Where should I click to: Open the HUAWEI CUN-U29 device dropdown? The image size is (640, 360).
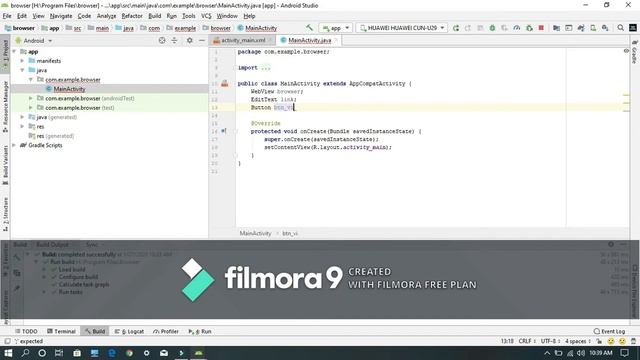click(402, 28)
